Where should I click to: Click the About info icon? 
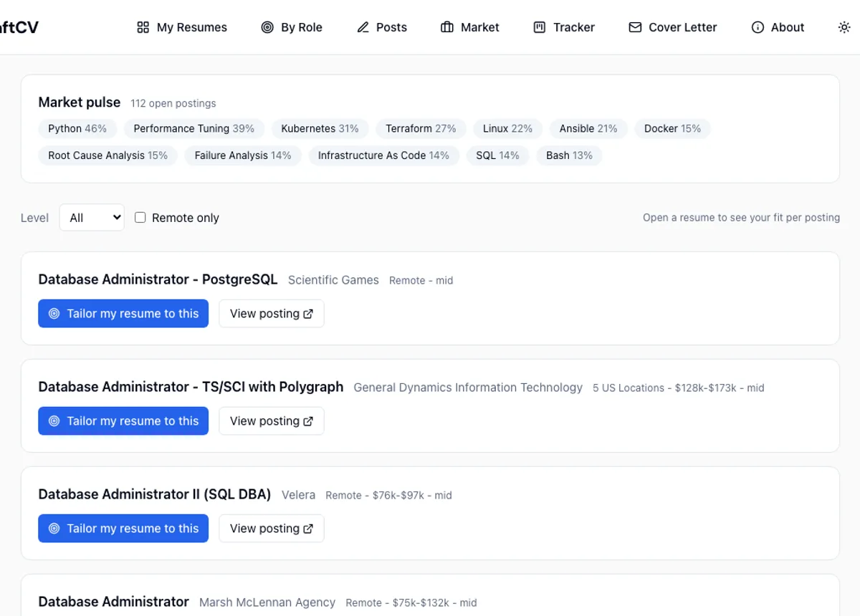pyautogui.click(x=758, y=27)
